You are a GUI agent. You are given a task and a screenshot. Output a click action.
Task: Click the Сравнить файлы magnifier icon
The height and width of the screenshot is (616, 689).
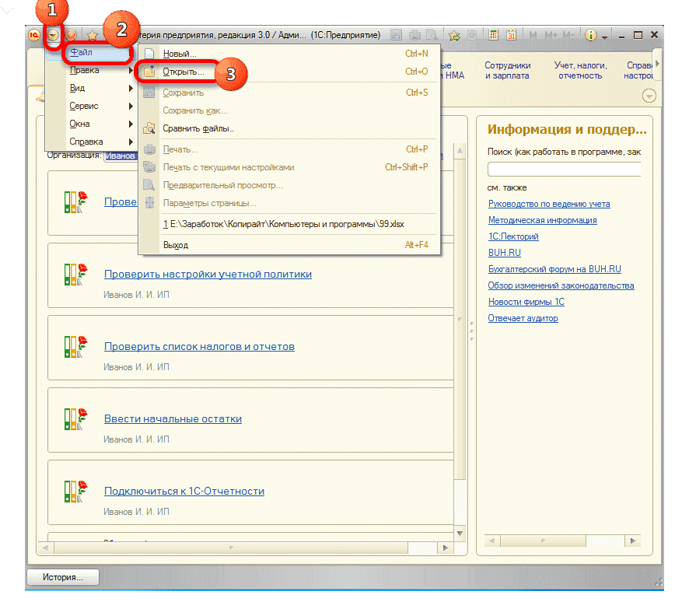(149, 128)
